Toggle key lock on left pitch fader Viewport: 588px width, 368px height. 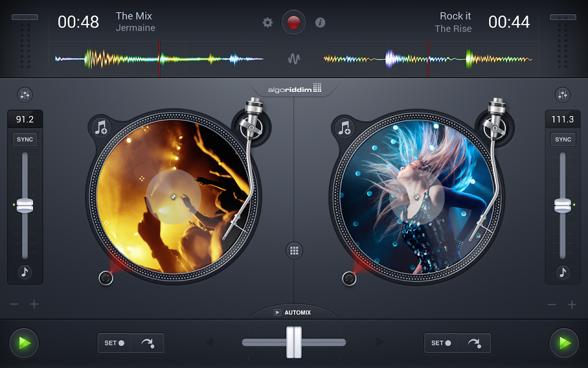click(x=25, y=273)
